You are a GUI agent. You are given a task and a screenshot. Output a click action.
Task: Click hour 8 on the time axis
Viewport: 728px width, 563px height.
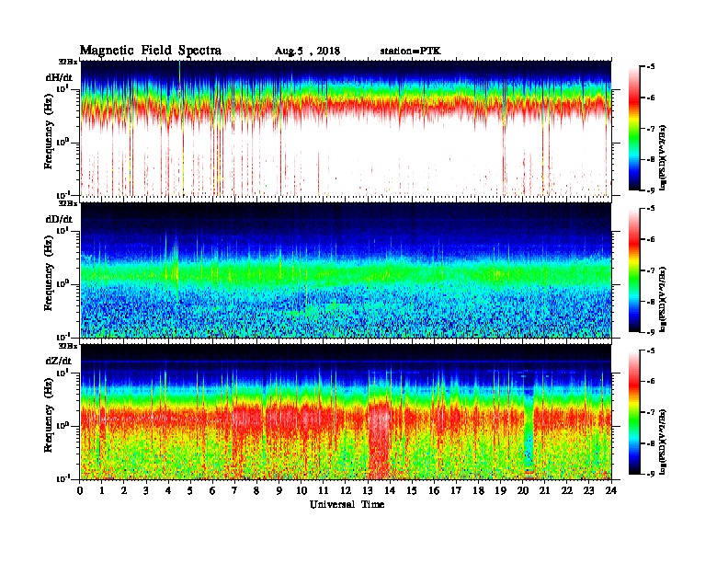256,491
